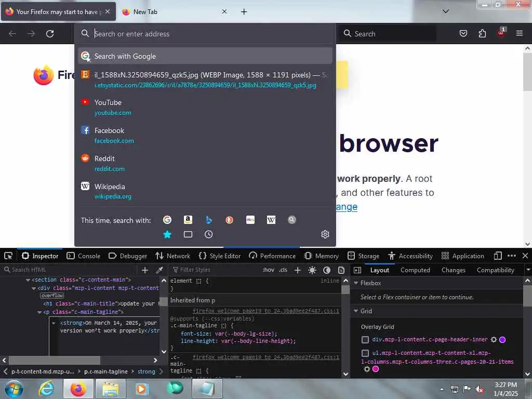
Task: Toggle responsive design mode icon
Action: (498, 256)
